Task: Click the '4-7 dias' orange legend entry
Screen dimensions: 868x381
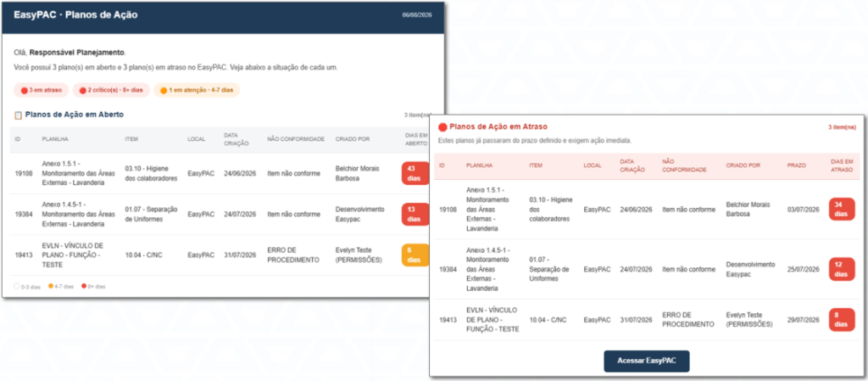Action: (x=61, y=286)
